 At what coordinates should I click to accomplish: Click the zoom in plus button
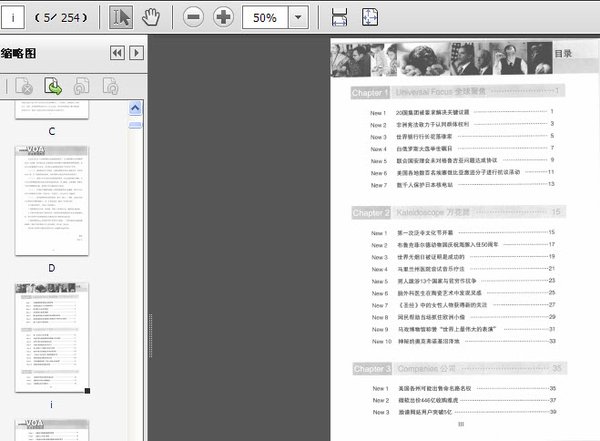click(x=223, y=17)
